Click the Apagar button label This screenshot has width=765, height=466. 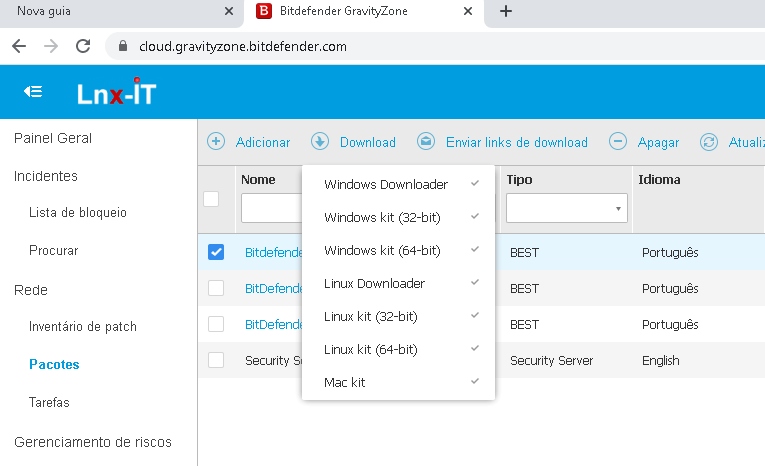pos(658,142)
